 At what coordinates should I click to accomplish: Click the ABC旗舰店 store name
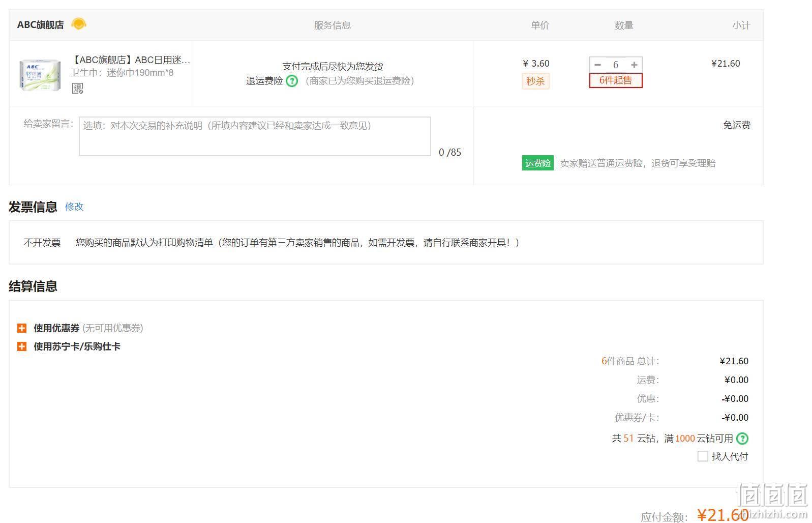coord(41,25)
